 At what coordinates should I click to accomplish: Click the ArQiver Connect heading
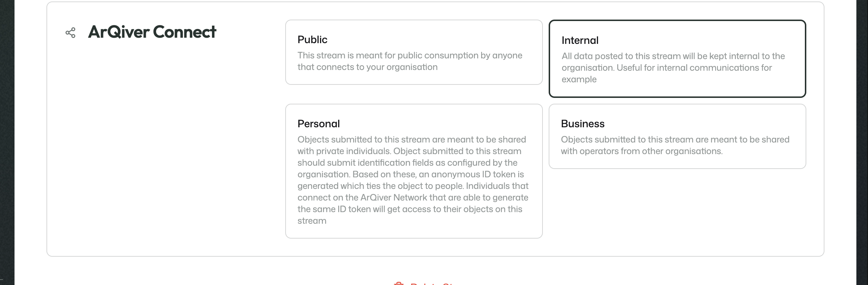[x=152, y=32]
